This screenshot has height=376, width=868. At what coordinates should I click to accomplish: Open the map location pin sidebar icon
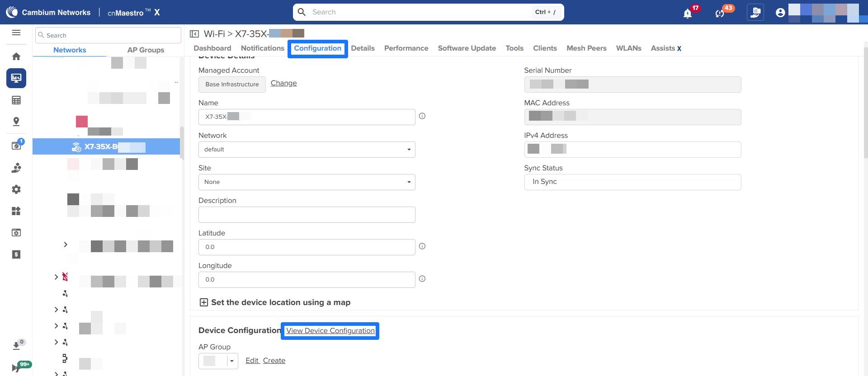(16, 122)
